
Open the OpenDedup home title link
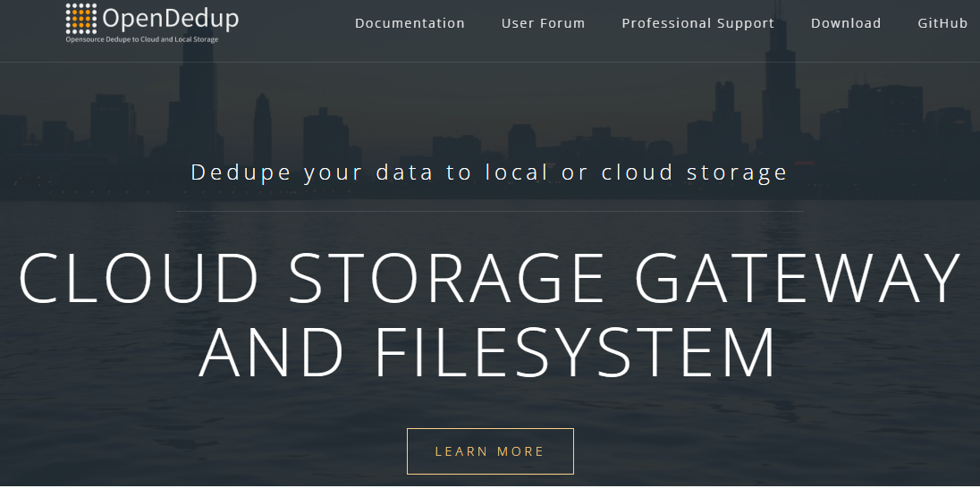(171, 19)
